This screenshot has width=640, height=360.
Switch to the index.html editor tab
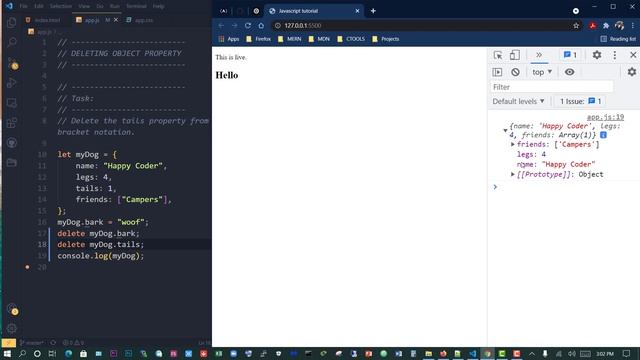(x=43, y=20)
